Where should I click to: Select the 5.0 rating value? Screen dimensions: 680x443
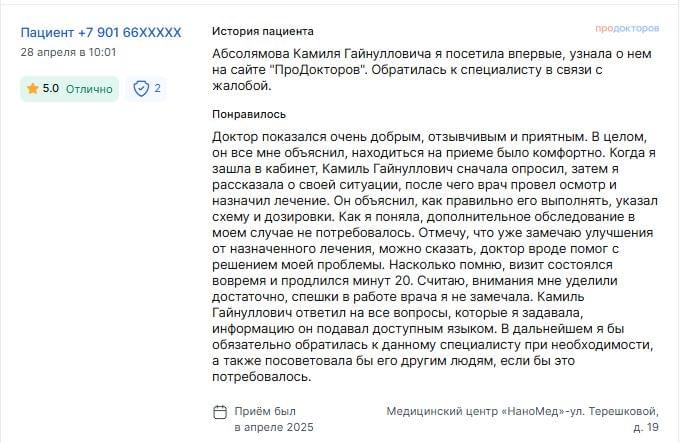pyautogui.click(x=50, y=88)
